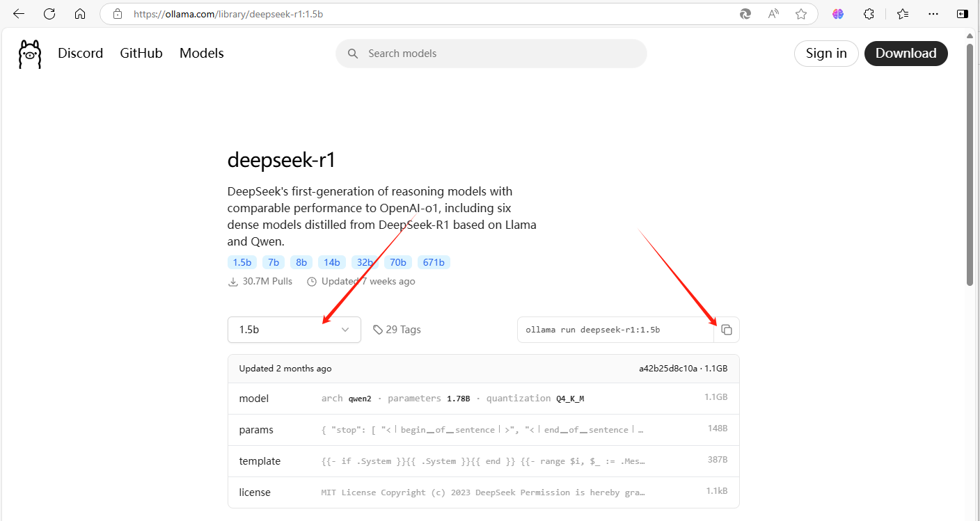This screenshot has width=980, height=521.
Task: Open the browser three-dot menu
Action: pyautogui.click(x=933, y=13)
